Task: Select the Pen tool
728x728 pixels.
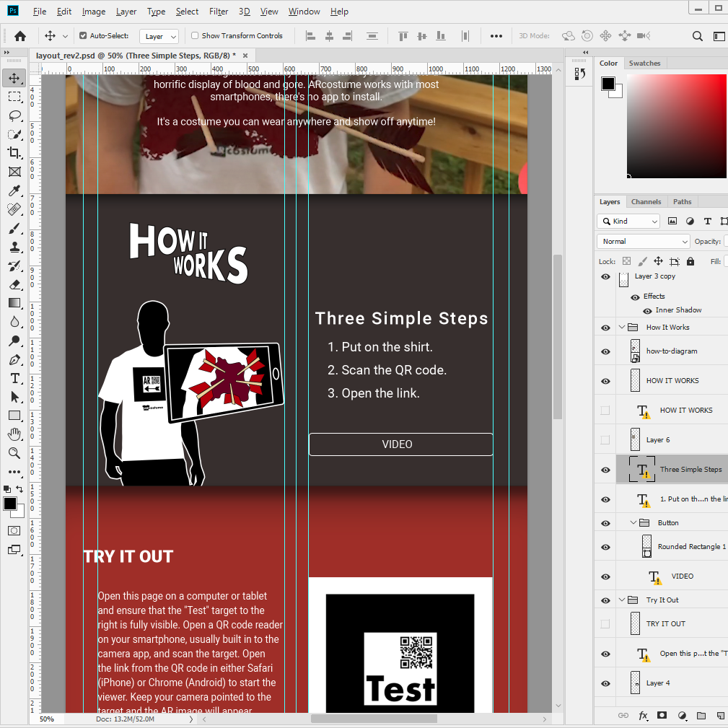Action: click(x=14, y=360)
